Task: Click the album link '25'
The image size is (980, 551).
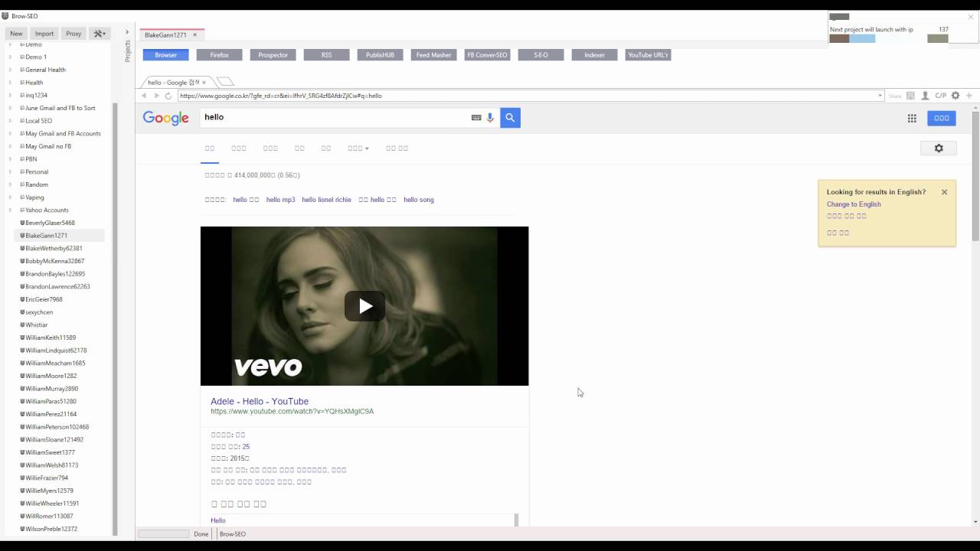Action: (x=246, y=447)
